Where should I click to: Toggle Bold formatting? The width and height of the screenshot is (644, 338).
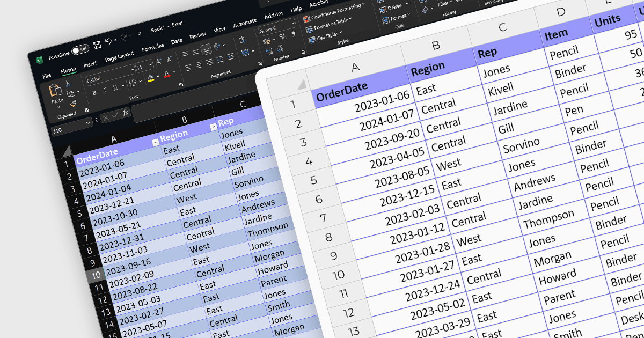tap(94, 93)
